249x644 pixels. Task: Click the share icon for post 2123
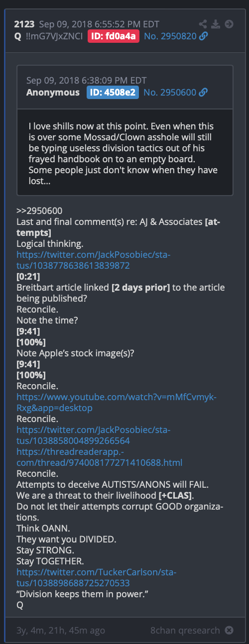203,24
